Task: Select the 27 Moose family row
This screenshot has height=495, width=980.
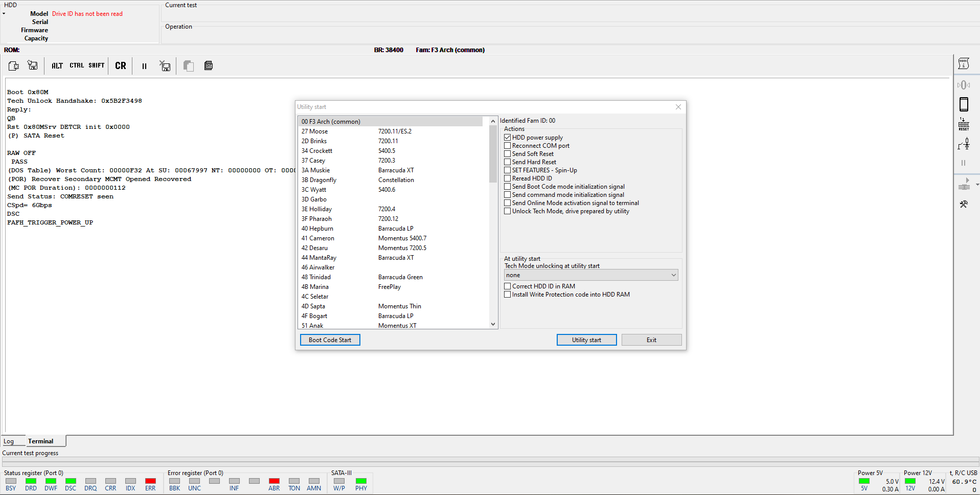Action: coord(391,131)
